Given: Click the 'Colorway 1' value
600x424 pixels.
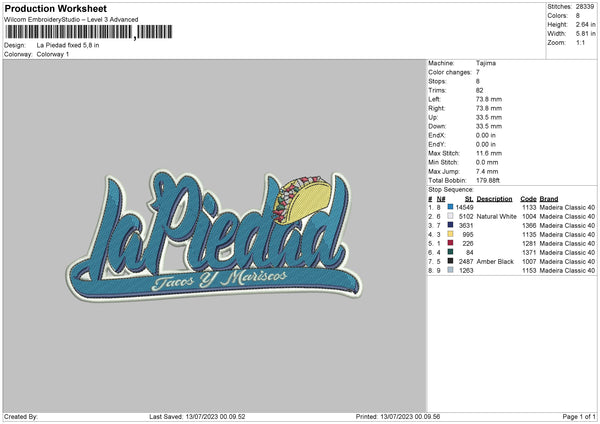Looking at the screenshot, I should [x=53, y=54].
